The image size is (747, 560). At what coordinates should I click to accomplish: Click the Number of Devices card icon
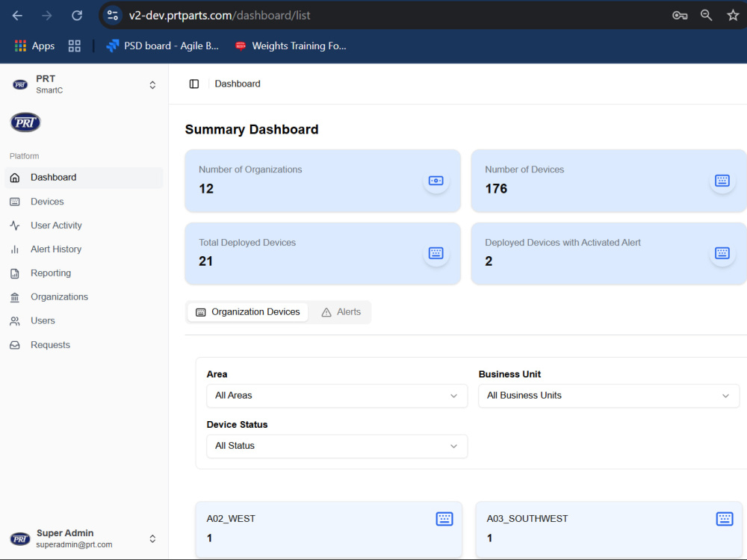(x=722, y=181)
